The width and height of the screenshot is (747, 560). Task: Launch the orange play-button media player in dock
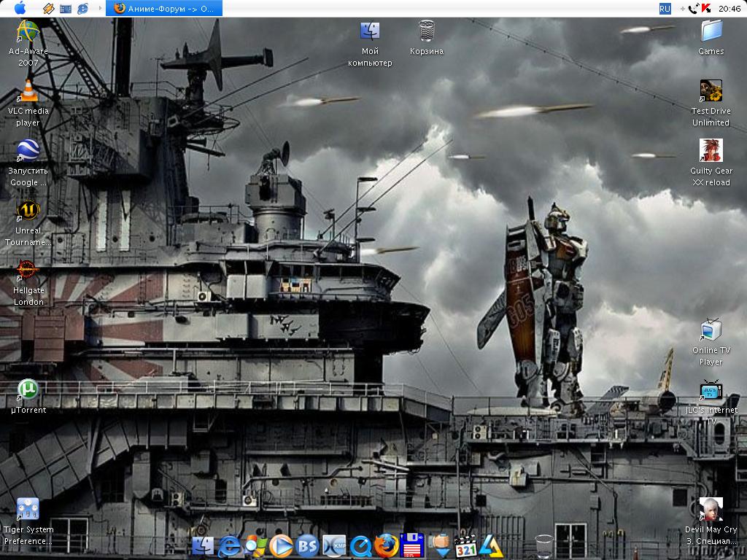(281, 545)
